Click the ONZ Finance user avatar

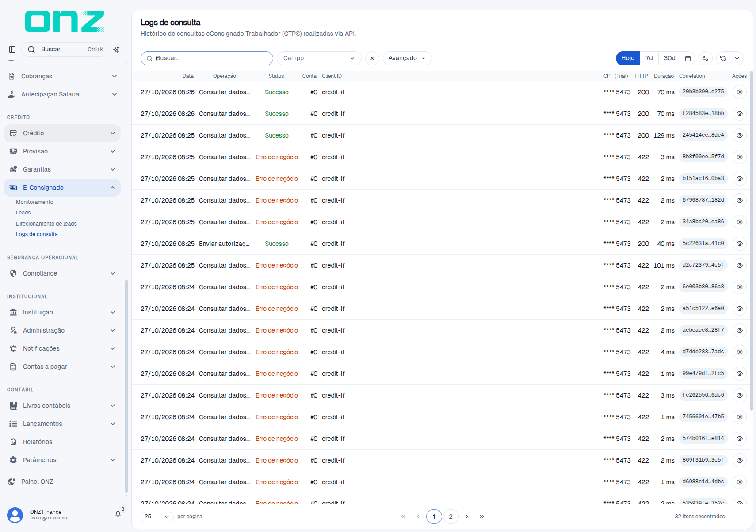[x=15, y=515]
